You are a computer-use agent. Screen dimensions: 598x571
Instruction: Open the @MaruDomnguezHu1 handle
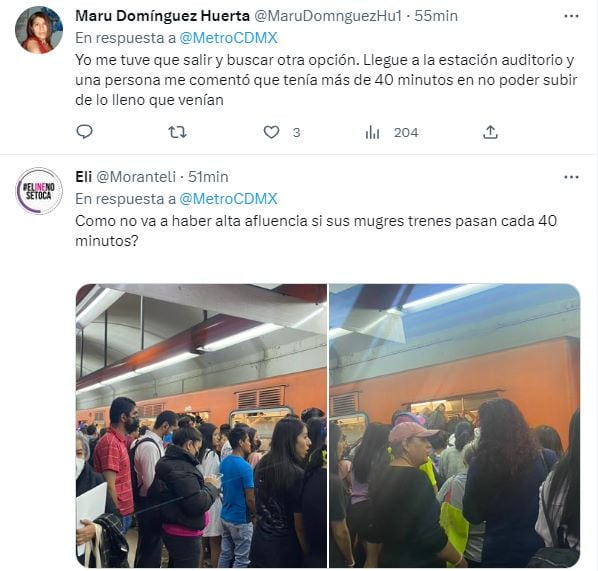(x=328, y=16)
